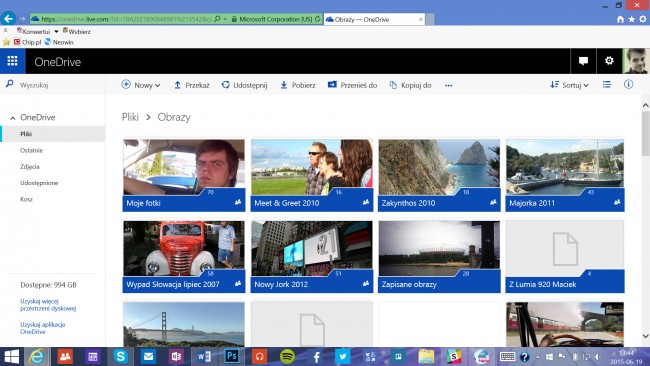650x366 pixels.
Task: Open the Moje fotki folder
Action: (x=184, y=175)
